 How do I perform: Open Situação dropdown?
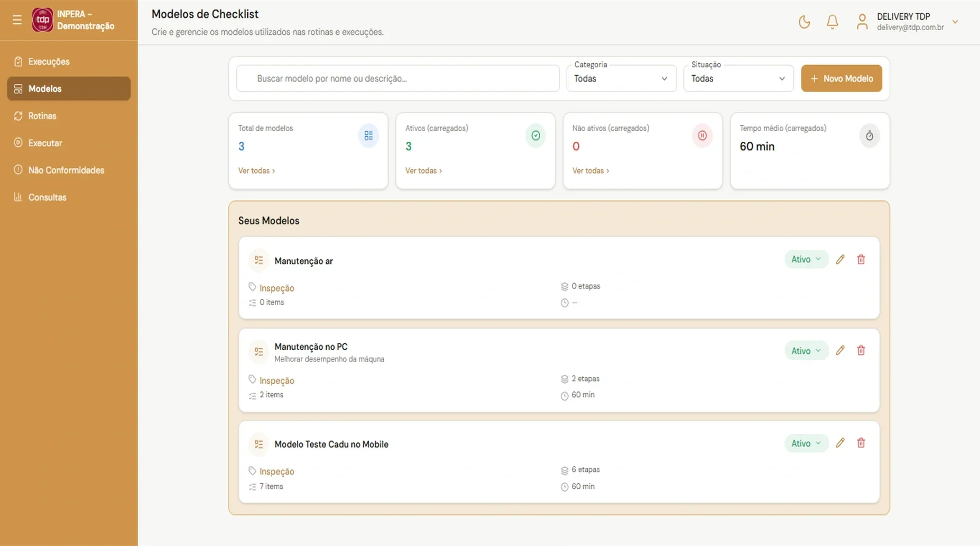[x=738, y=78]
